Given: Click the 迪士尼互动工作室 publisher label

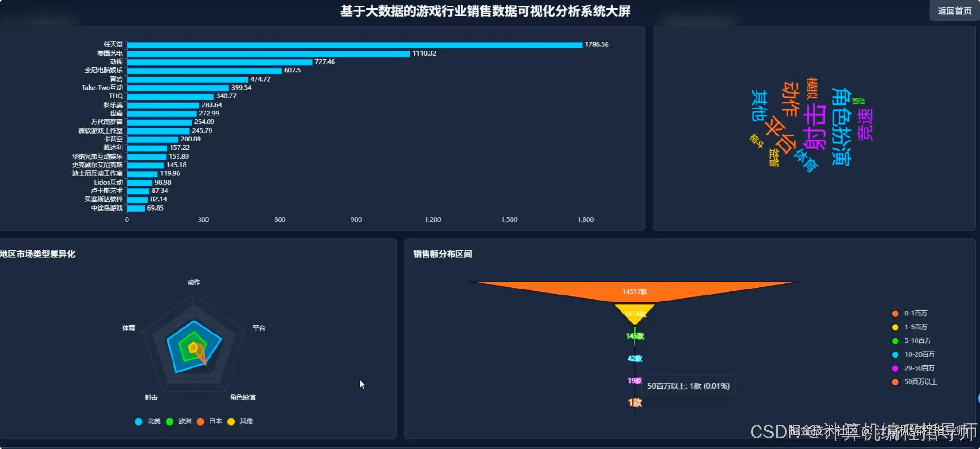Looking at the screenshot, I should coord(97,173).
